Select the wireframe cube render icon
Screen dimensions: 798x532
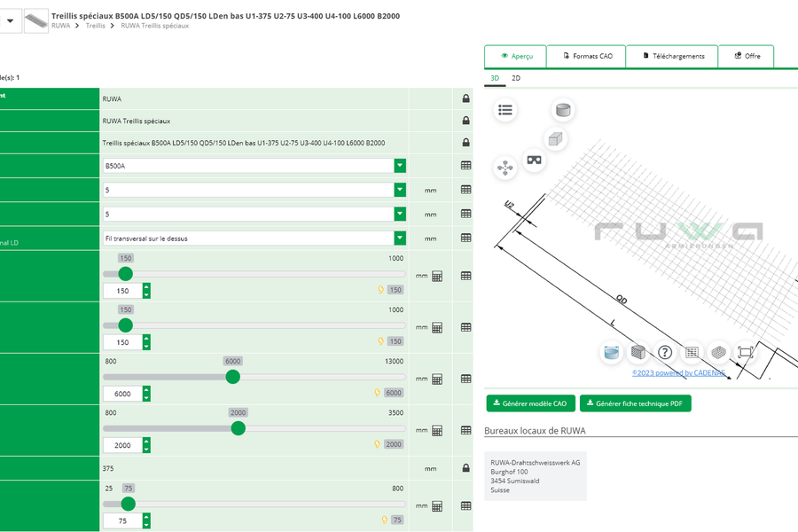[x=718, y=352]
